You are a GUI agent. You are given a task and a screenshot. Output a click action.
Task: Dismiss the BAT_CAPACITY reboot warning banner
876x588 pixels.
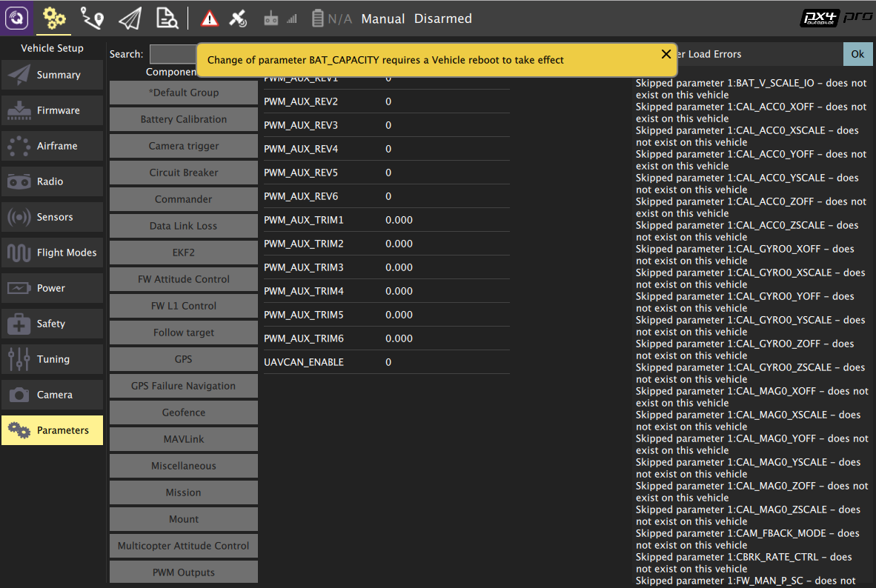666,53
